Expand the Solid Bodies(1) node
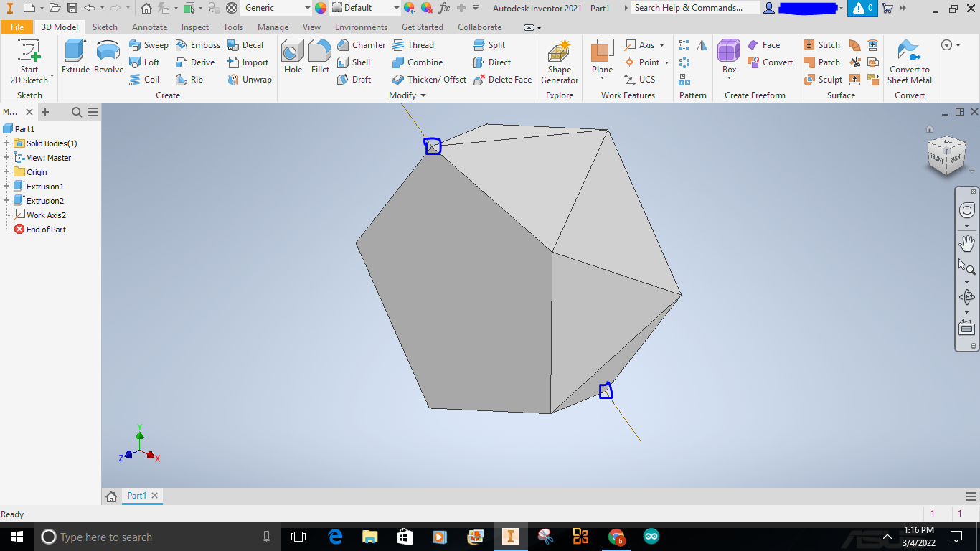 [6, 143]
